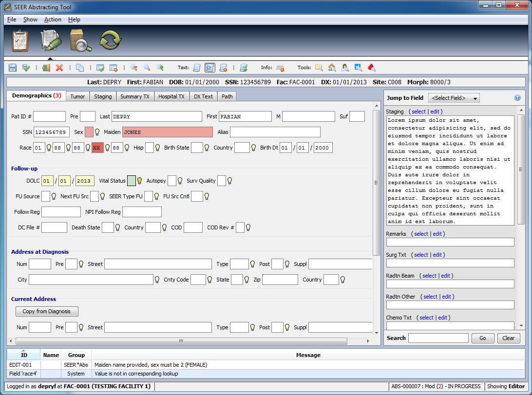
Task: Click the person icon under Tools
Action: click(345, 68)
